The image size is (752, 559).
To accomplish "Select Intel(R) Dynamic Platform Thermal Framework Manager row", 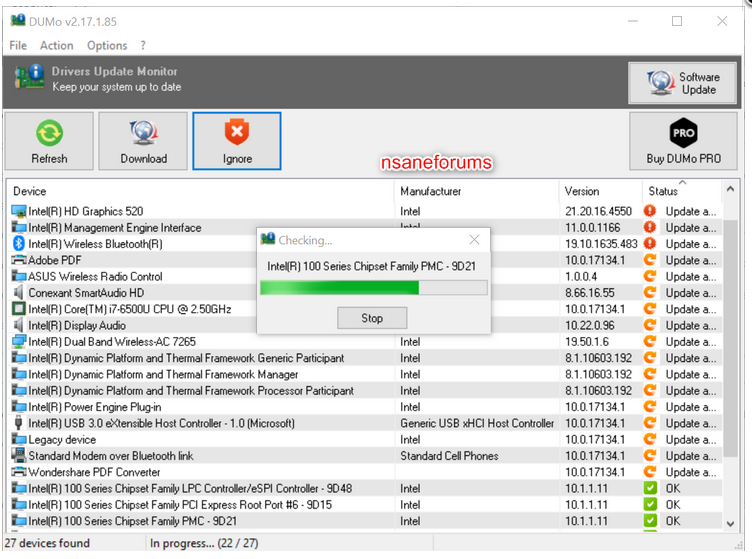I will (365, 374).
